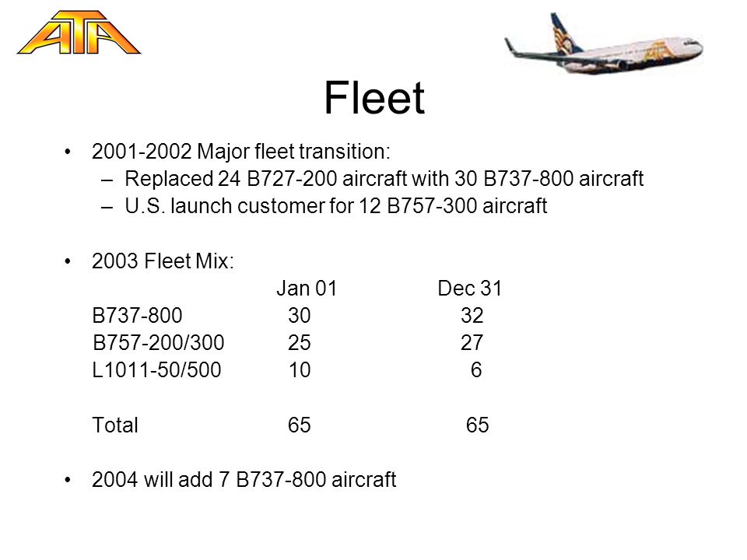Click the Jan 01 column header
The width and height of the screenshot is (747, 560).
point(307,288)
